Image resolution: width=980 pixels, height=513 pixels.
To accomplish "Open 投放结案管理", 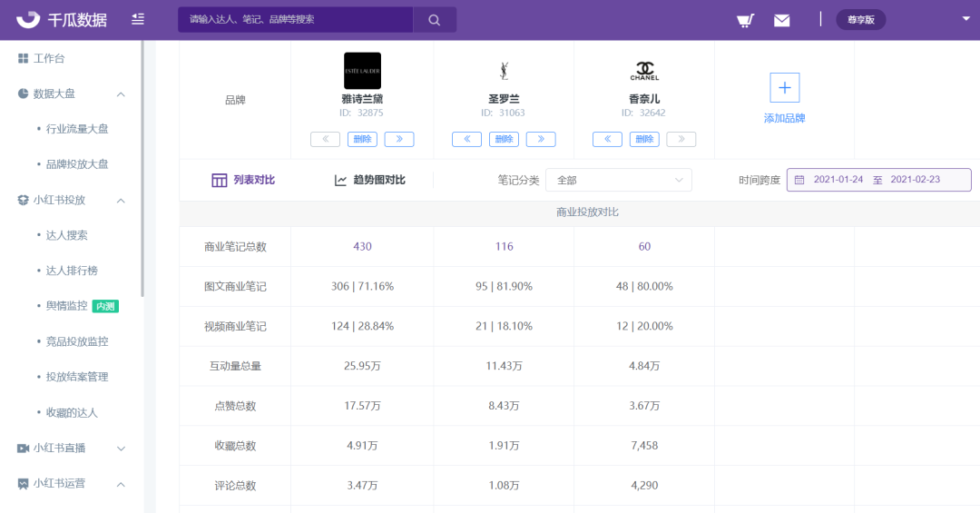I will pos(77,377).
